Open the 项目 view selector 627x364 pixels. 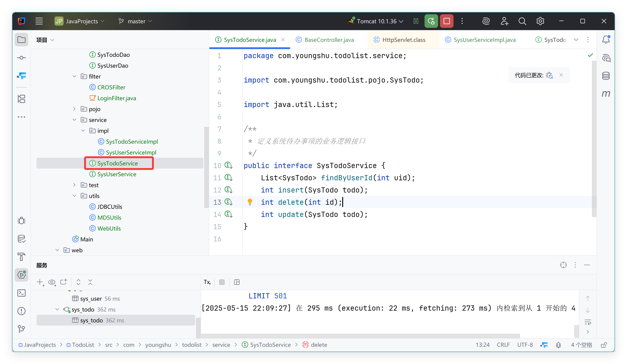[x=45, y=40]
